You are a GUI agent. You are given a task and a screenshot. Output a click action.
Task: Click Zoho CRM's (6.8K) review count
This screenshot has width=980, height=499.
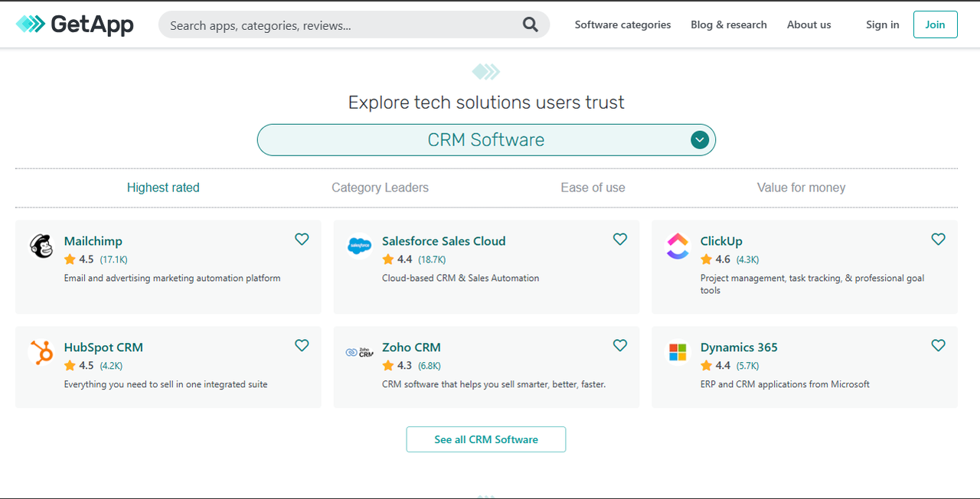click(429, 366)
